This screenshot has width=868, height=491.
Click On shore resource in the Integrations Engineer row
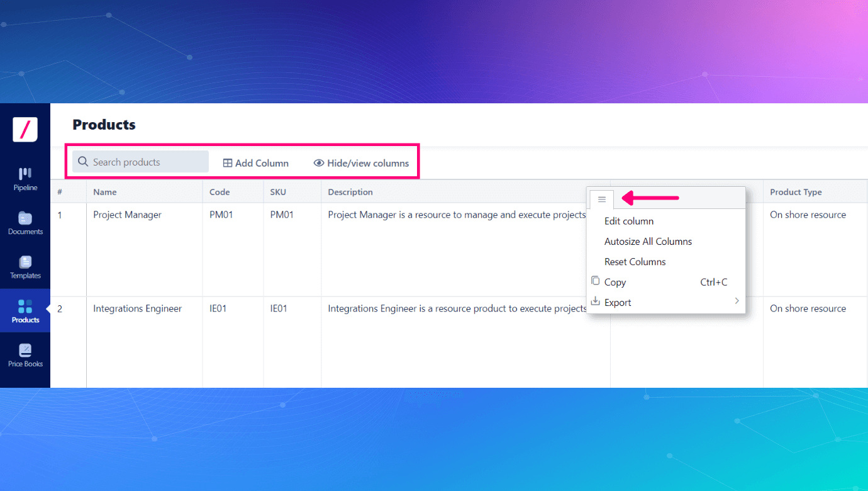coord(808,308)
